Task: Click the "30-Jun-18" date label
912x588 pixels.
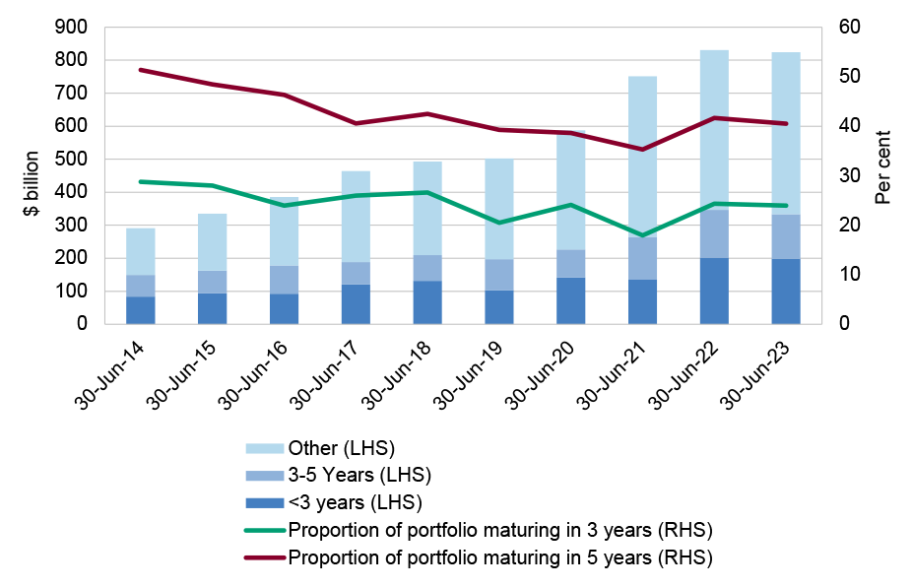Action: [x=397, y=375]
